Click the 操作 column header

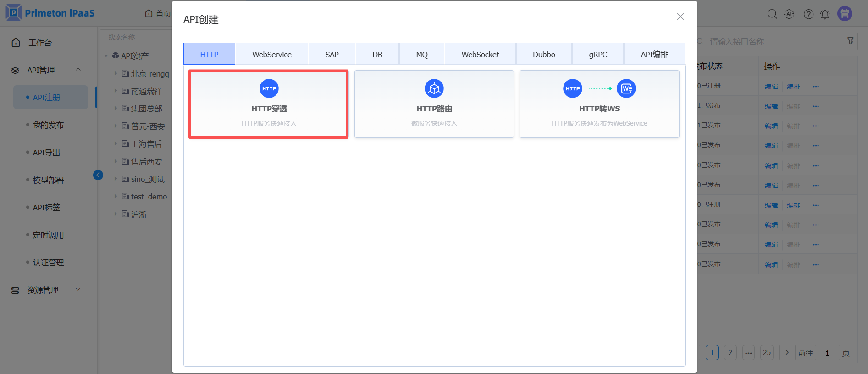772,66
